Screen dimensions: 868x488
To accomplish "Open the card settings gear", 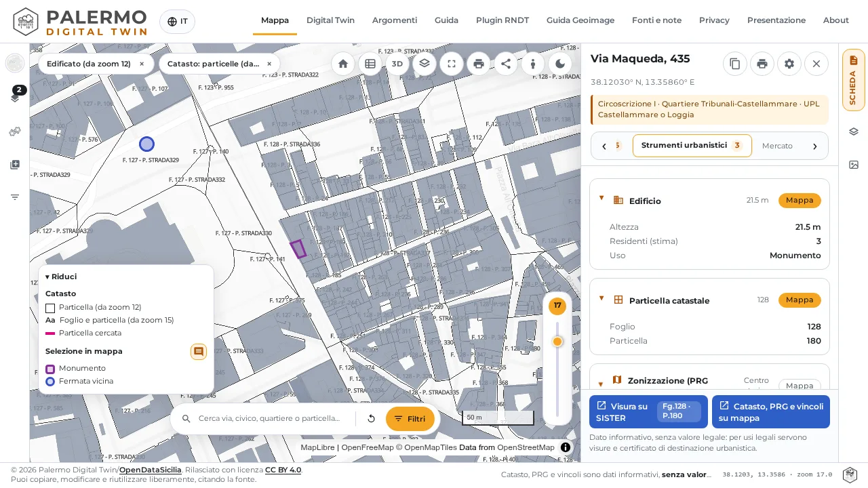I will click(x=789, y=64).
